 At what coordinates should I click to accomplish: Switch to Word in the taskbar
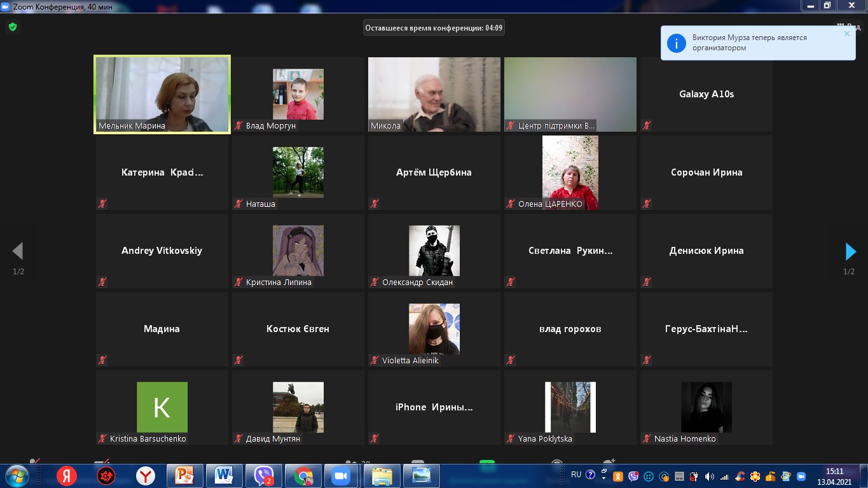click(x=224, y=476)
